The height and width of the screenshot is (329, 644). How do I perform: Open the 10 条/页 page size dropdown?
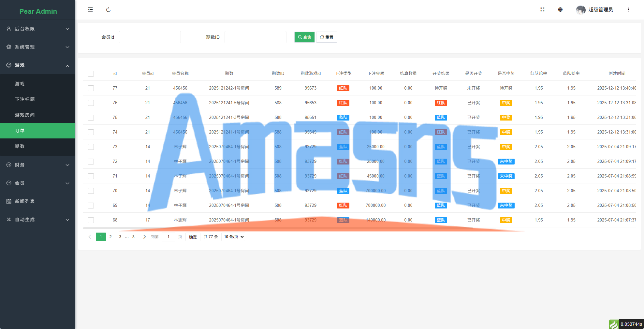(233, 237)
